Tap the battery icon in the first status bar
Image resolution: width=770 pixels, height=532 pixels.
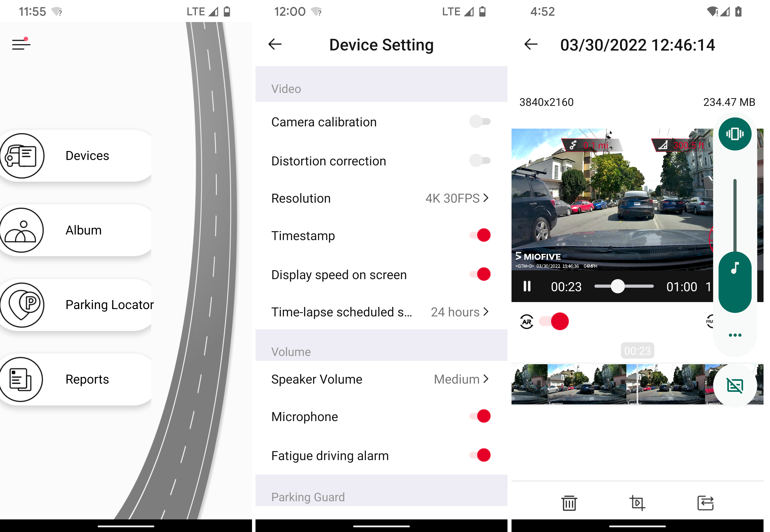[227, 12]
